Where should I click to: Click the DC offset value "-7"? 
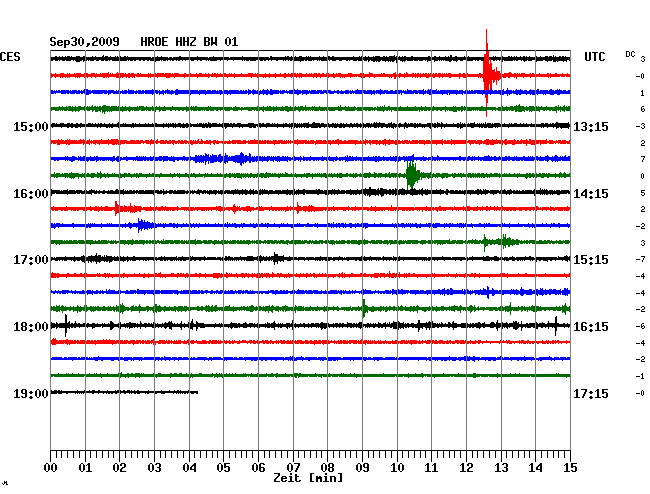pos(640,259)
